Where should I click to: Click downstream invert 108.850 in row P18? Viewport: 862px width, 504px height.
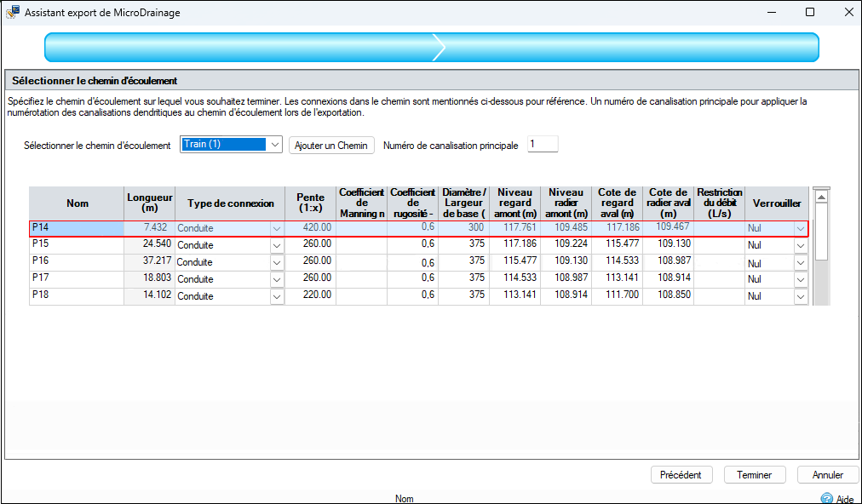coord(669,296)
